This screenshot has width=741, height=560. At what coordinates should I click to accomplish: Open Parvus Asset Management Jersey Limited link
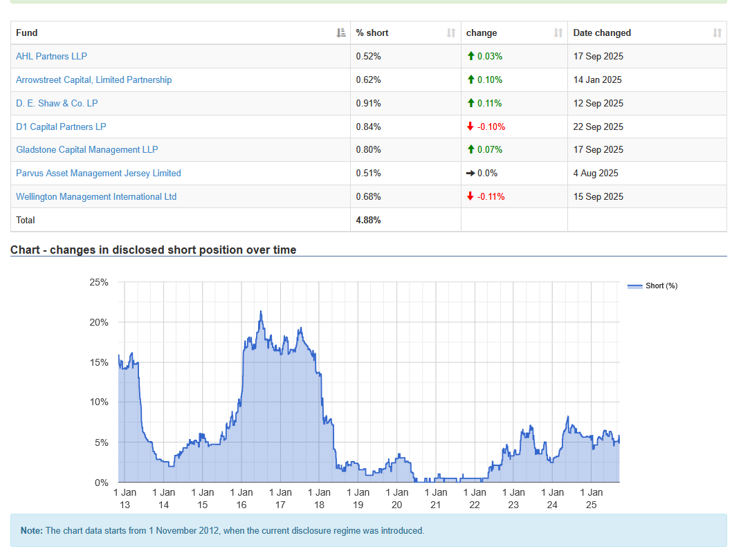(98, 174)
